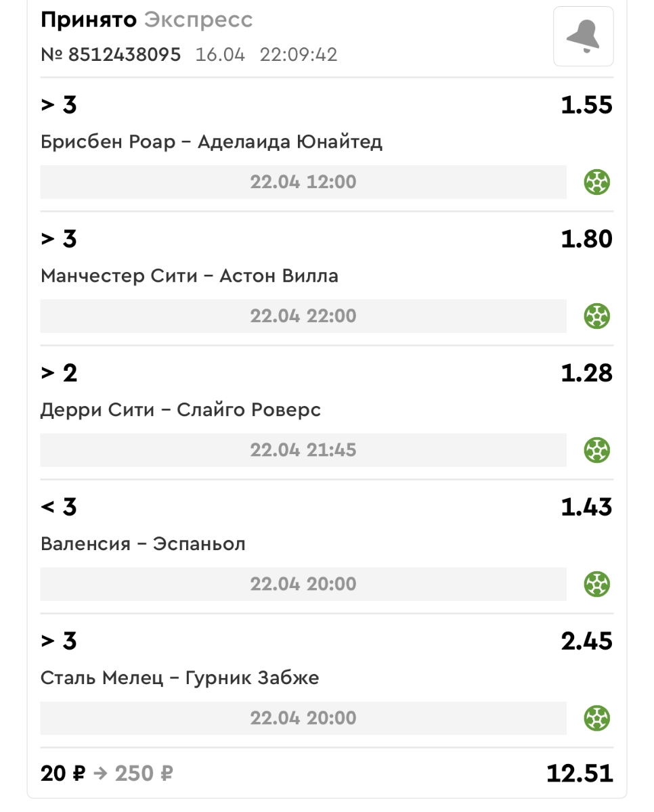Viewport: 654px width, 812px height.
Task: Open Брисбен Роар – Аделаида Юнайтед match
Action: [211, 142]
